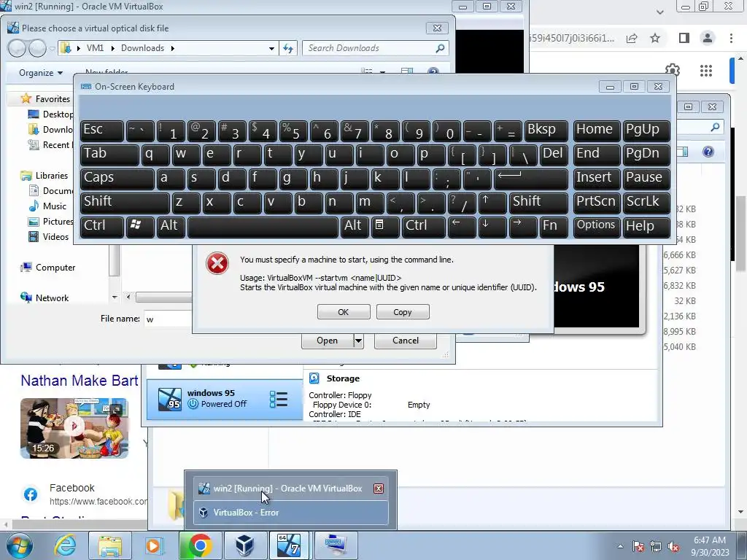Click the Del key on On-Screen Keyboard
The width and height of the screenshot is (747, 560).
point(554,155)
